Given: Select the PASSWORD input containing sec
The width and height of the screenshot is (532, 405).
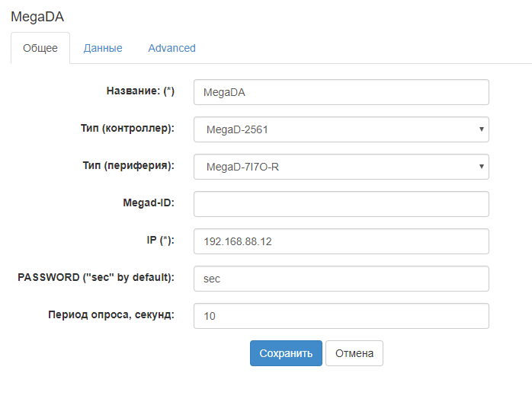Looking at the screenshot, I should pos(341,279).
